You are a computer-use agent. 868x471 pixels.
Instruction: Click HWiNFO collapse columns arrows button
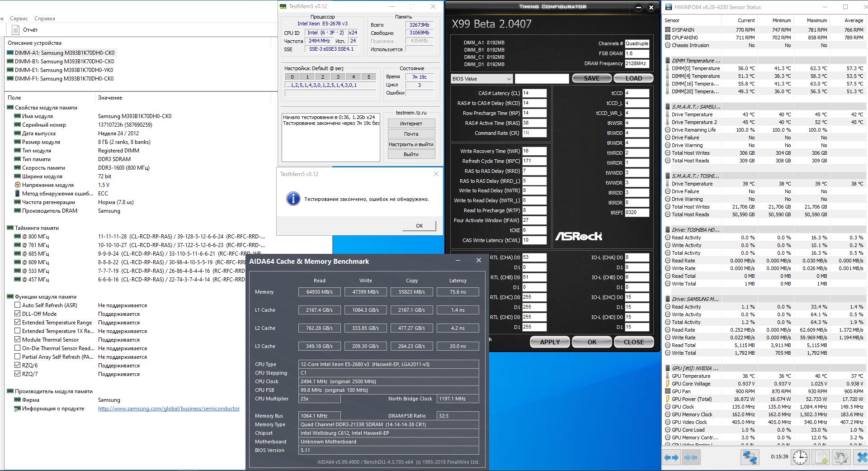click(690, 457)
